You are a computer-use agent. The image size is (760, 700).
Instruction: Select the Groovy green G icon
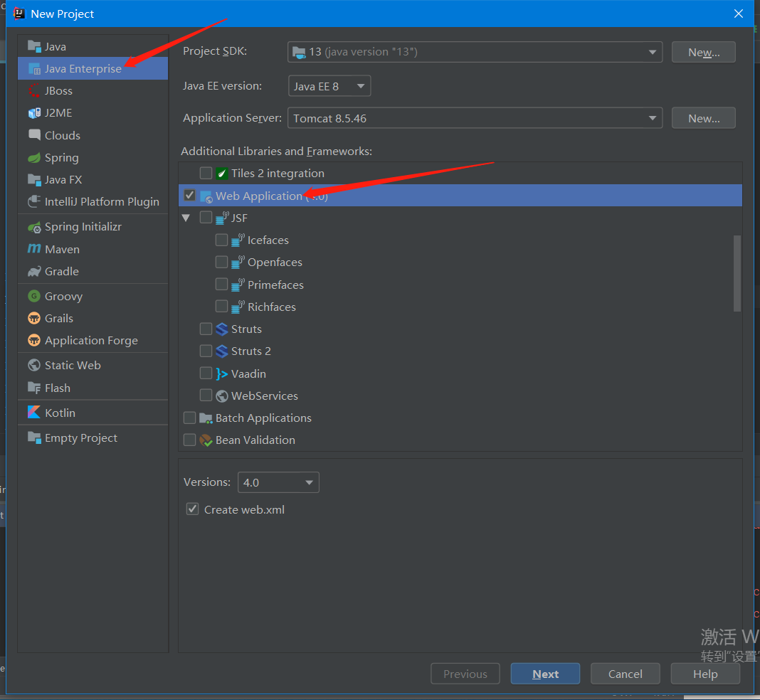[x=34, y=296]
